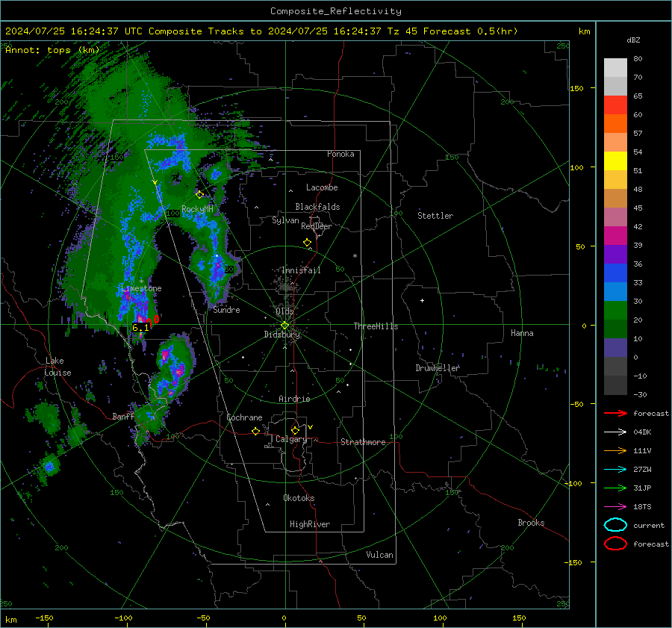
Task: Select the orange 111V arrow legend icon
Action: [615, 450]
